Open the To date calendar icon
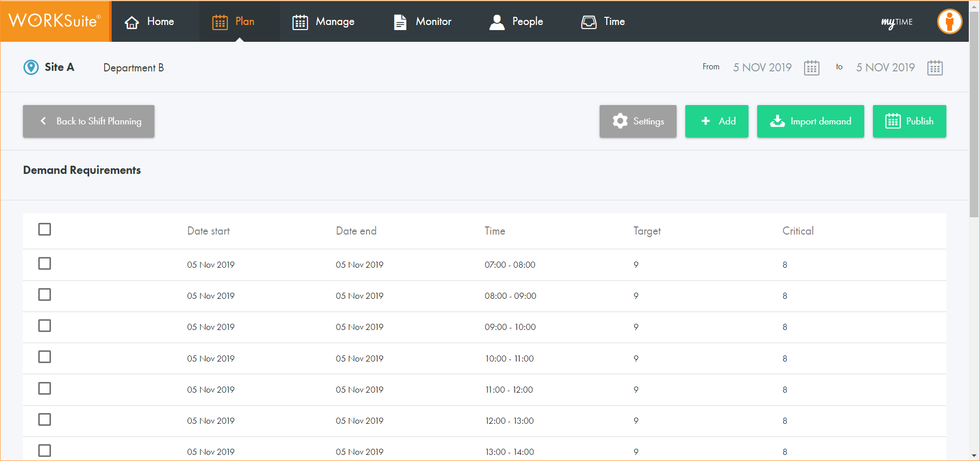This screenshot has height=461, width=980. (x=935, y=68)
